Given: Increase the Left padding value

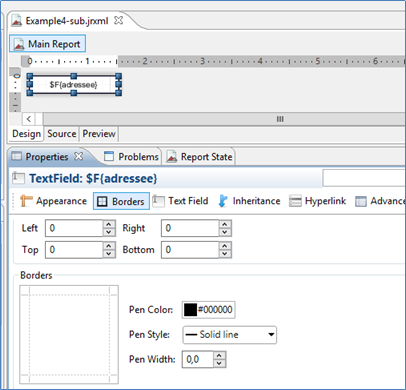Looking at the screenshot, I should [109, 224].
